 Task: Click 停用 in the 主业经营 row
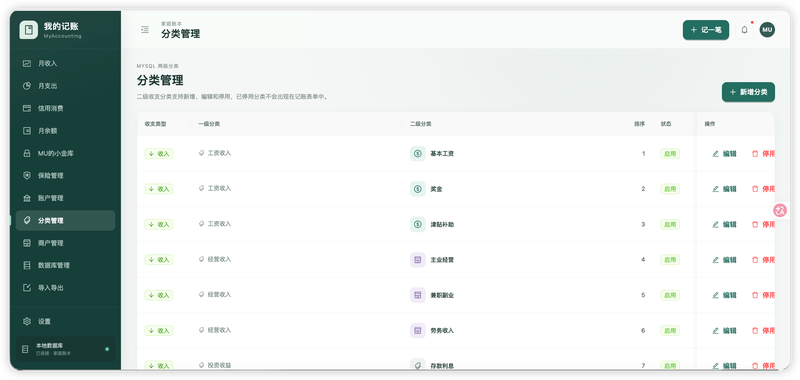tap(763, 260)
